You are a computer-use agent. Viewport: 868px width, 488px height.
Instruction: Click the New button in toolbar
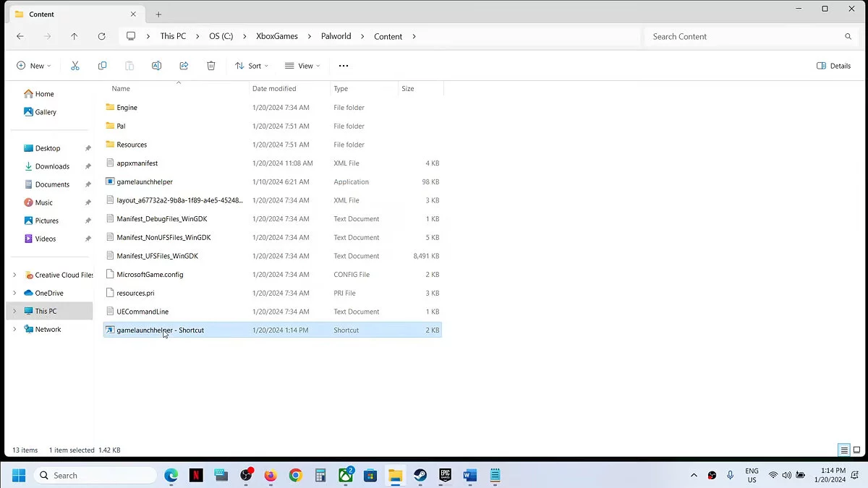click(x=33, y=66)
